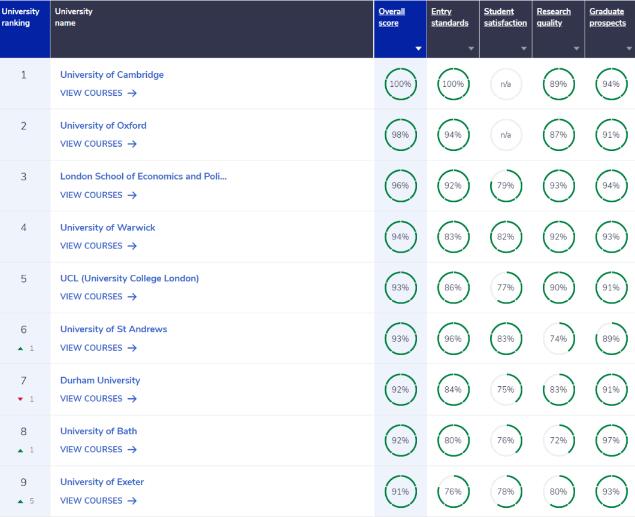This screenshot has height=517, width=635.
Task: Open Durham University link
Action: 100,381
